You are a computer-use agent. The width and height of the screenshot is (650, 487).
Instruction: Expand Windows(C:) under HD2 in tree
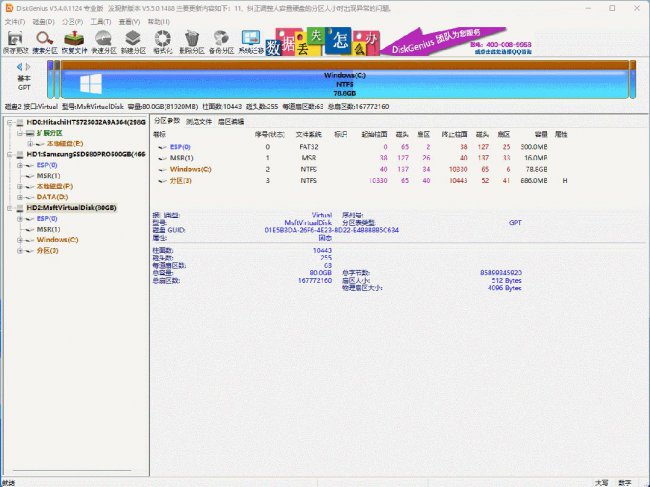19,240
